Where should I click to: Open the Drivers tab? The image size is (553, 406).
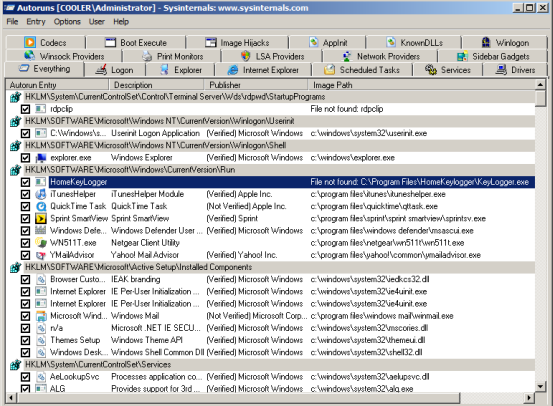pos(515,70)
